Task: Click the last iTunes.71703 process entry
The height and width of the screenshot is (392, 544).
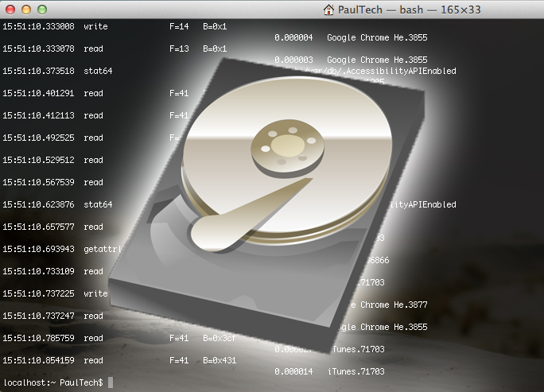Action: 356,371
